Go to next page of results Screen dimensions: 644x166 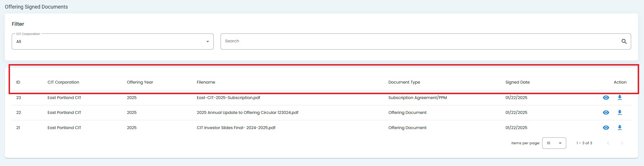click(622, 143)
